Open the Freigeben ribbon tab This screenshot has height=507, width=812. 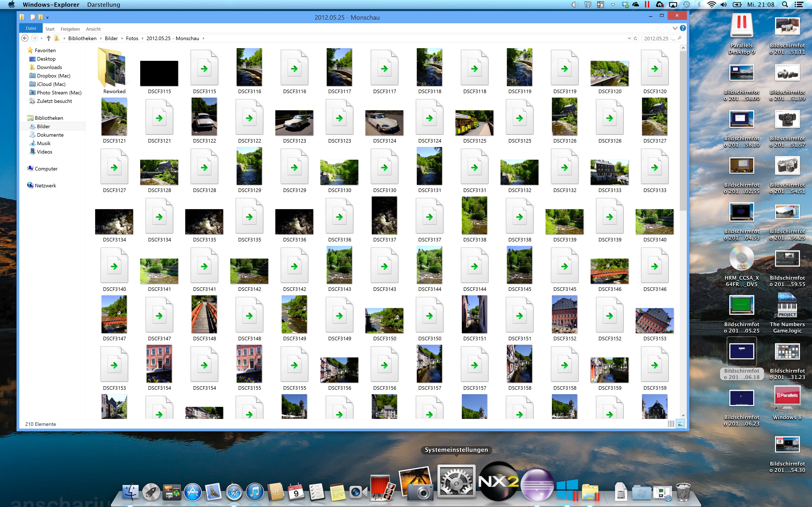[70, 29]
